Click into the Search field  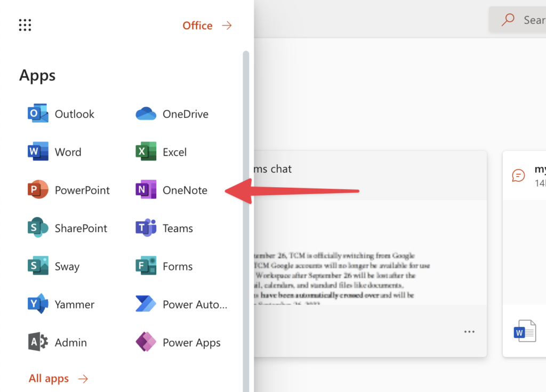pos(517,20)
